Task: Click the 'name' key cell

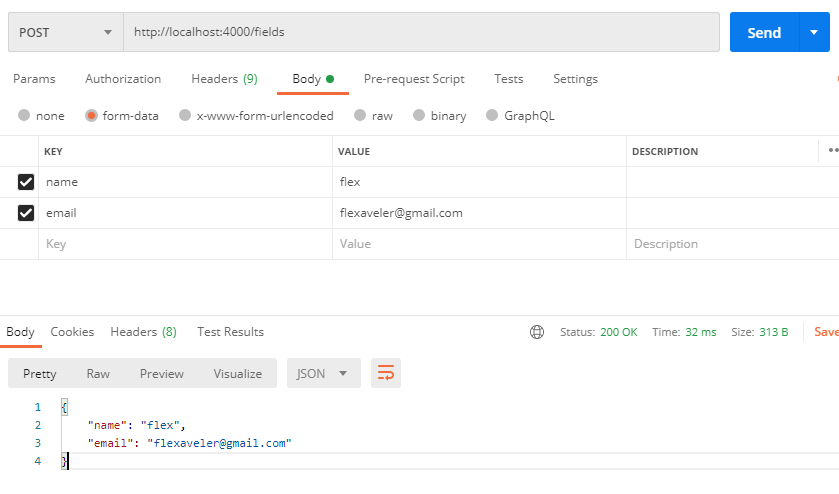Action: click(185, 182)
